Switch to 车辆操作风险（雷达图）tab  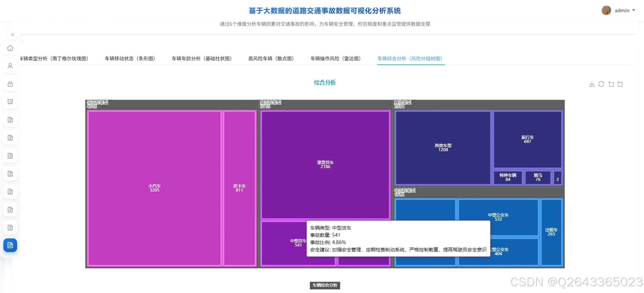point(335,58)
